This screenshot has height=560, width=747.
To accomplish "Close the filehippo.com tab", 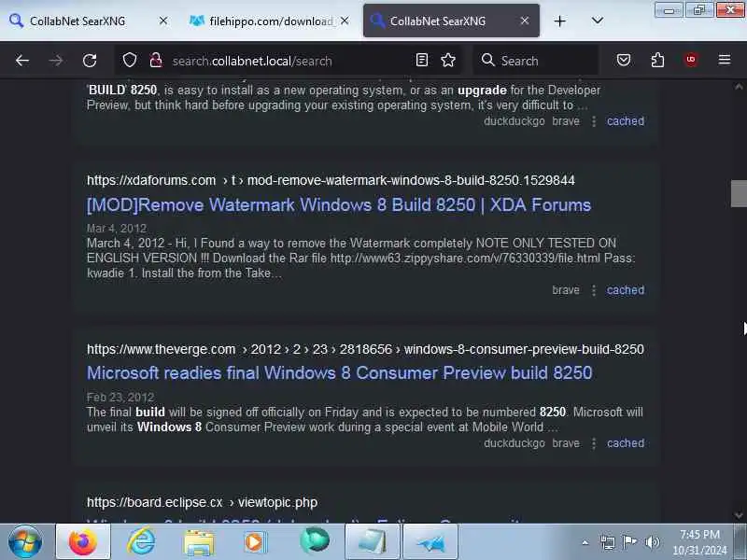I will [x=345, y=21].
